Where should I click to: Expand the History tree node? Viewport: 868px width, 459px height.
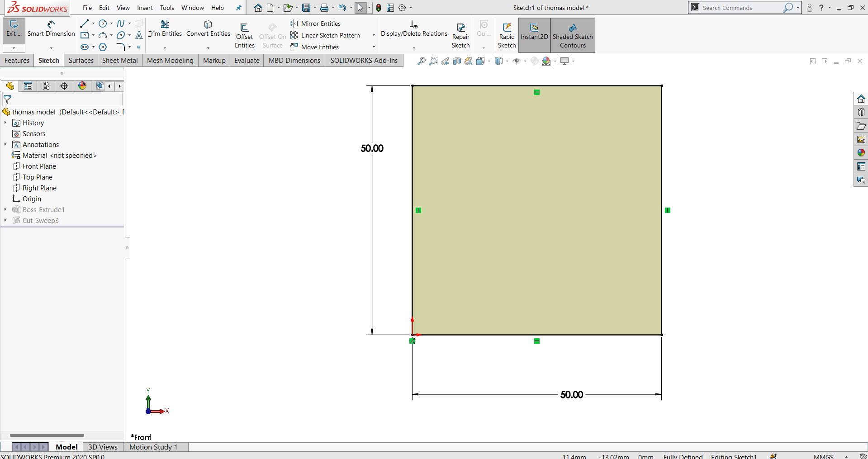point(5,123)
